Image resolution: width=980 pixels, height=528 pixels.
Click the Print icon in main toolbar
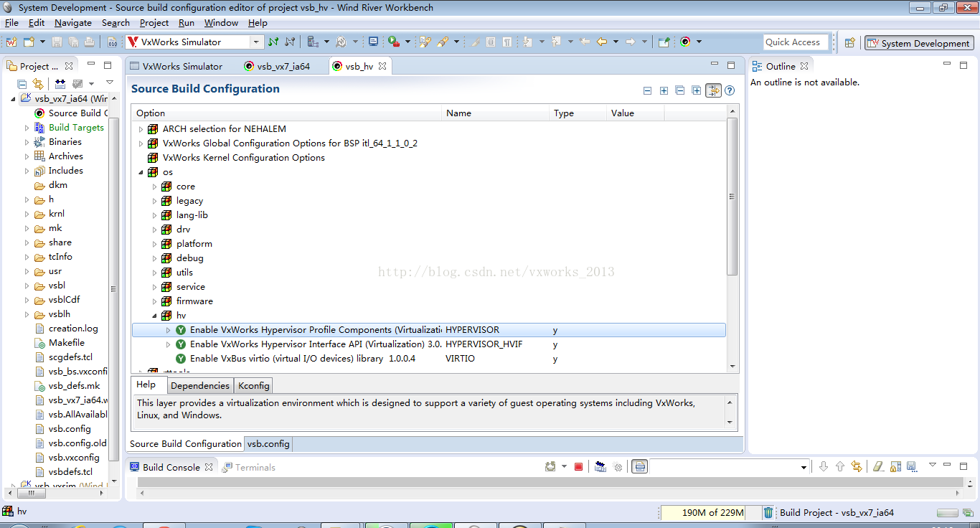pyautogui.click(x=89, y=42)
